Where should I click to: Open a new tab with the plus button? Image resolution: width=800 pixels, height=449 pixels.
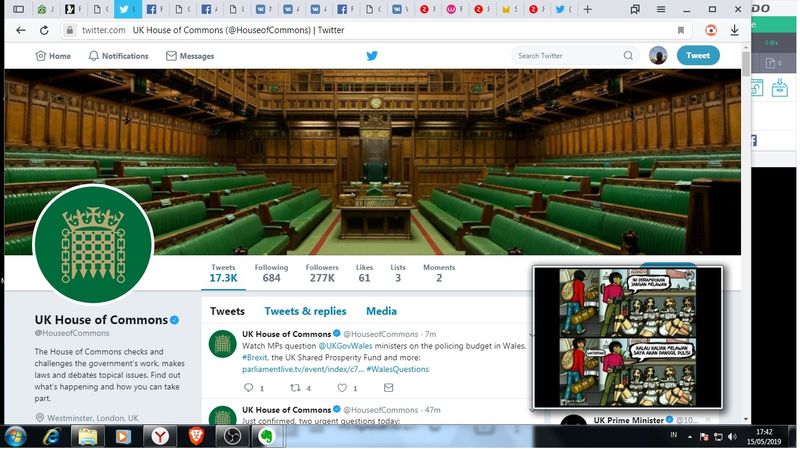coord(588,9)
